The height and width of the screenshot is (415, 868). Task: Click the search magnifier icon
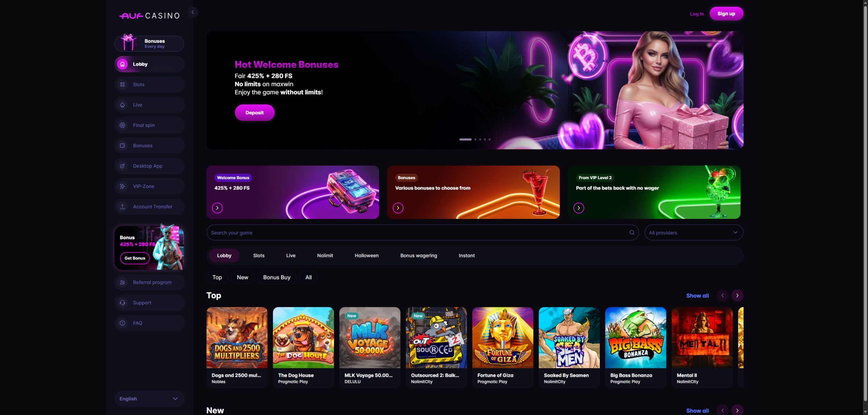632,233
